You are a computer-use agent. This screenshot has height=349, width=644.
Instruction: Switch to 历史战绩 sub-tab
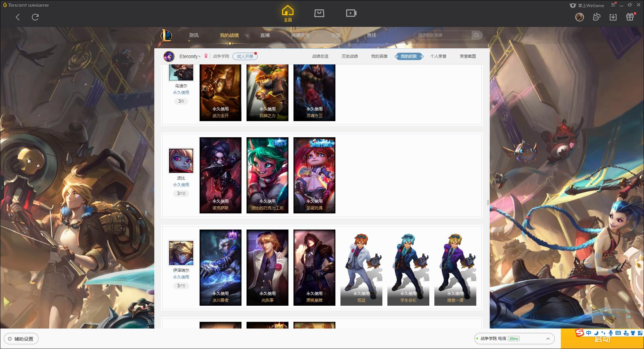click(x=350, y=56)
